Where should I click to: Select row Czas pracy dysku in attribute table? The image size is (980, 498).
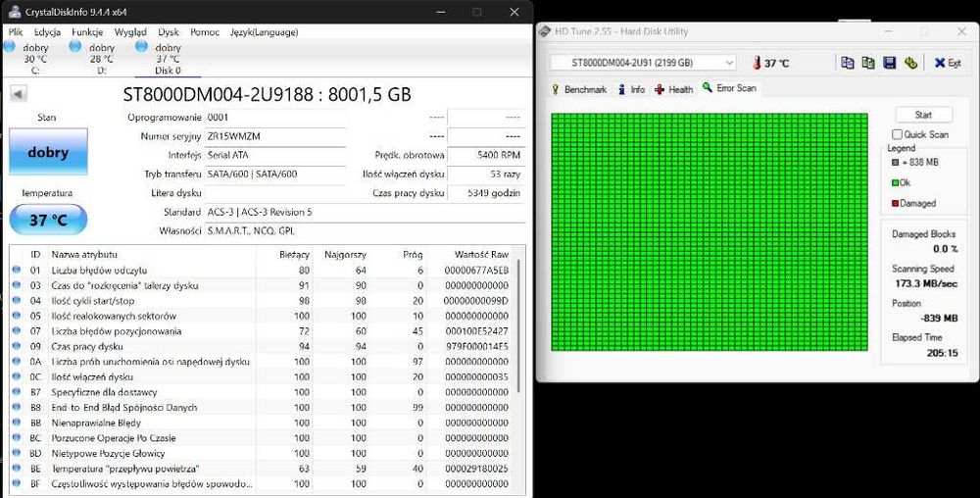click(263, 346)
